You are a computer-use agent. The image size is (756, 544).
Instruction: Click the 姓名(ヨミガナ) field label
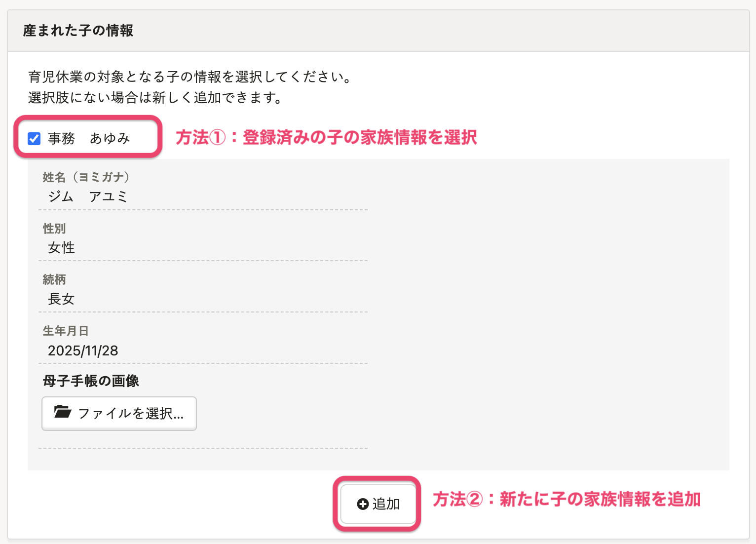coord(86,177)
